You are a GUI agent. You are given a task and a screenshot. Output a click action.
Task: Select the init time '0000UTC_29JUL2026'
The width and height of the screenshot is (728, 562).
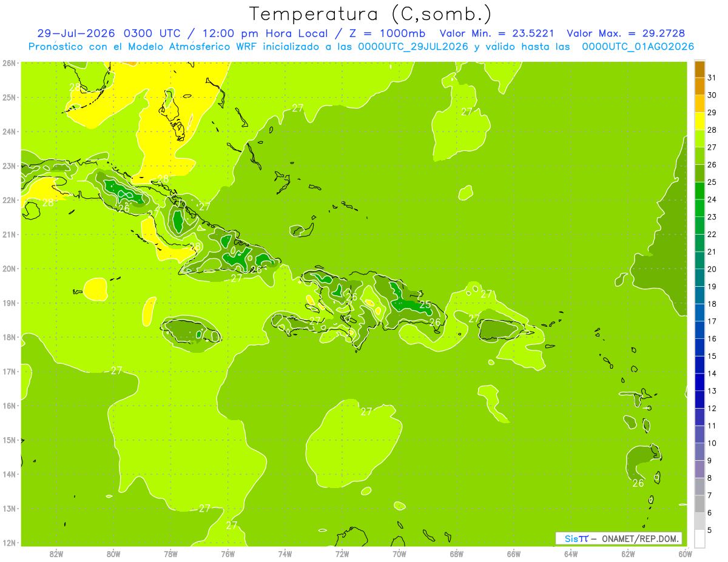[413, 47]
